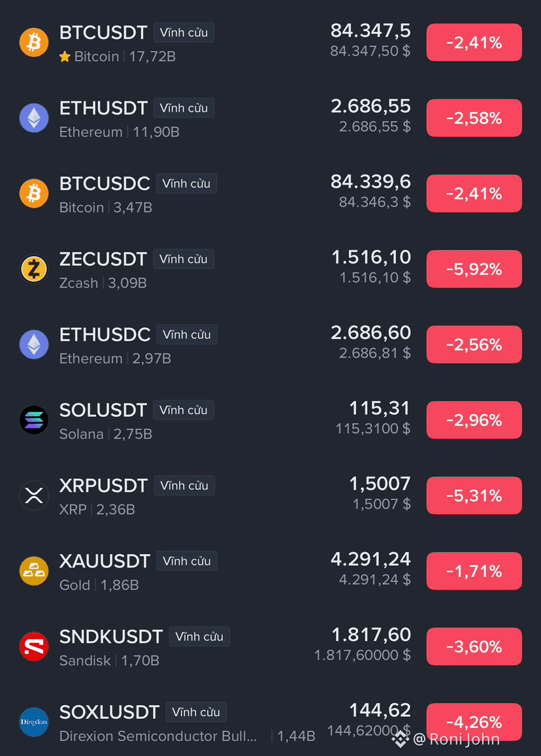Image resolution: width=541 pixels, height=756 pixels.
Task: Tap the Zcash coin icon
Action: [x=34, y=269]
